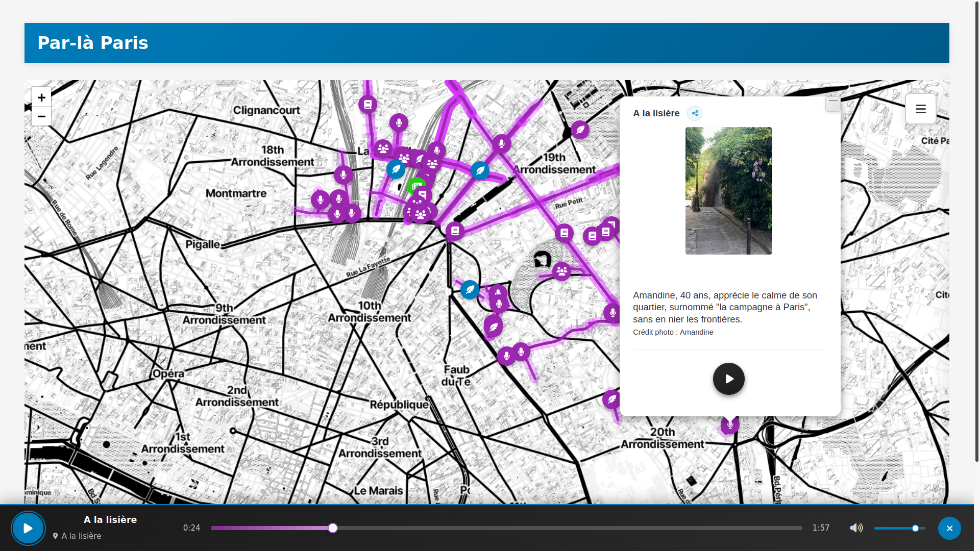Open the document marker near Clignancourt

coord(367,105)
